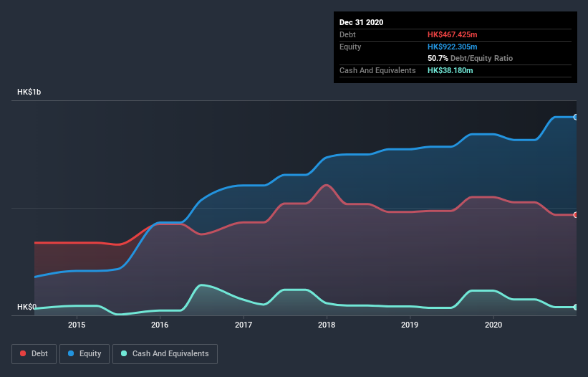Click the Dec 31 2020 tooltip date
Image resolution: width=588 pixels, height=377 pixels.
pyautogui.click(x=361, y=22)
